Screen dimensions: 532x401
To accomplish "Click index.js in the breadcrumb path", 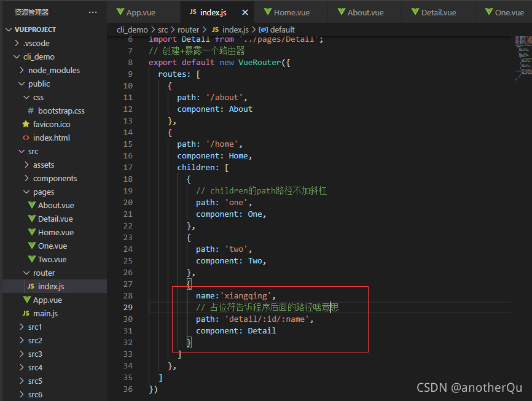I will 235,30.
